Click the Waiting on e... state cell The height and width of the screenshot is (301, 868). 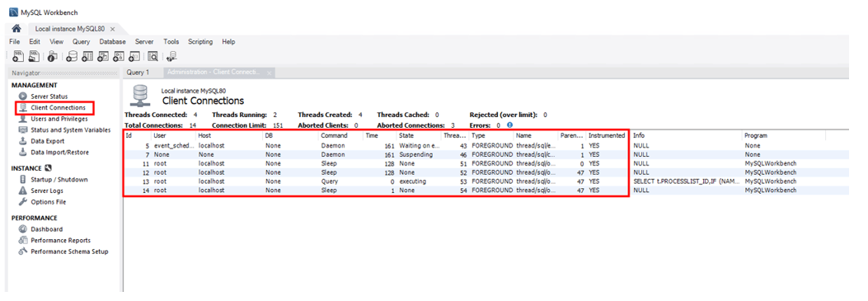(x=419, y=145)
